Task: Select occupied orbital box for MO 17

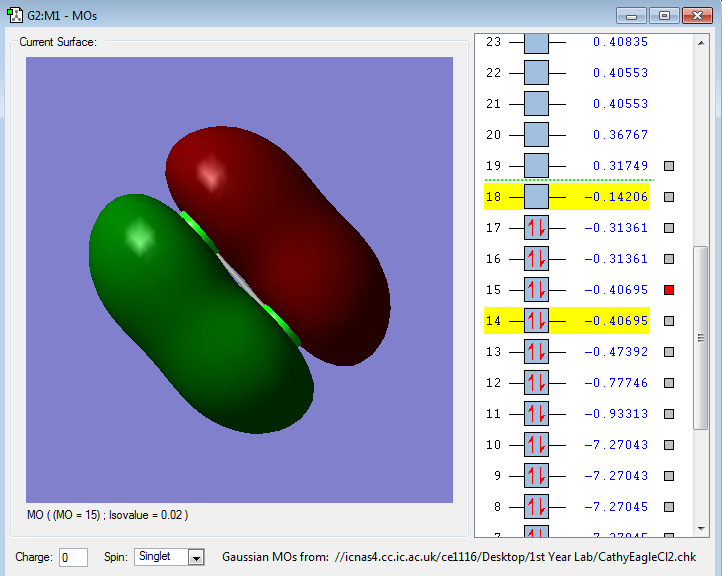Action: [536, 227]
